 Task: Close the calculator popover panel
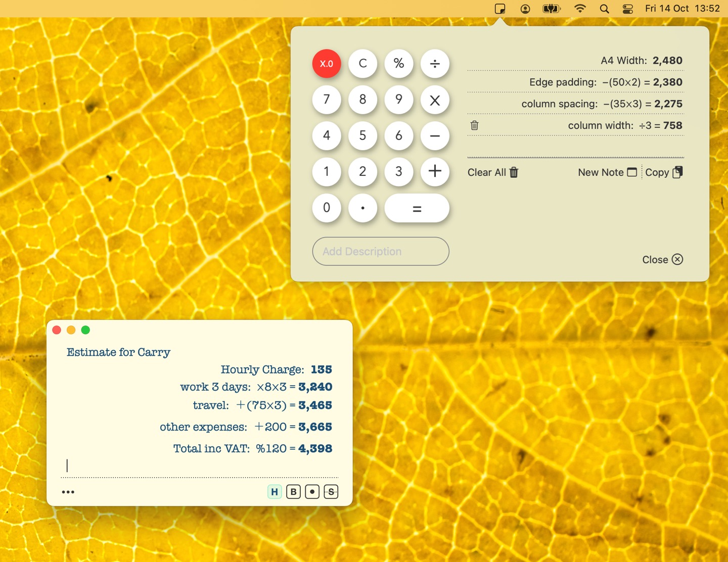coord(662,259)
